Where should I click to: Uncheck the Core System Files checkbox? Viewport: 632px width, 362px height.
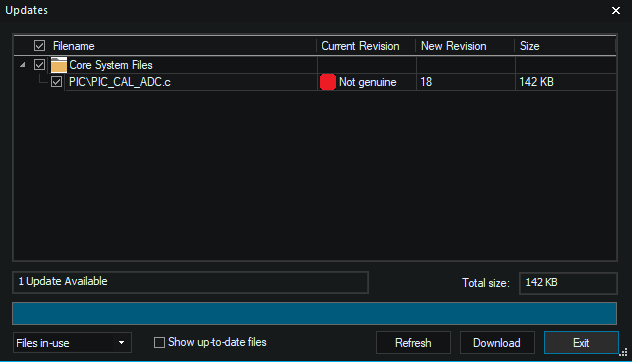pos(40,64)
